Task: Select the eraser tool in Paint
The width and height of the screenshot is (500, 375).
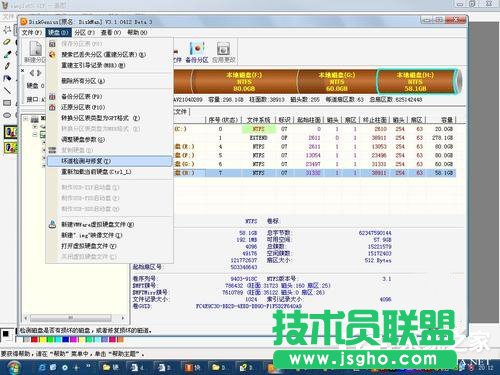Action: coord(7,42)
